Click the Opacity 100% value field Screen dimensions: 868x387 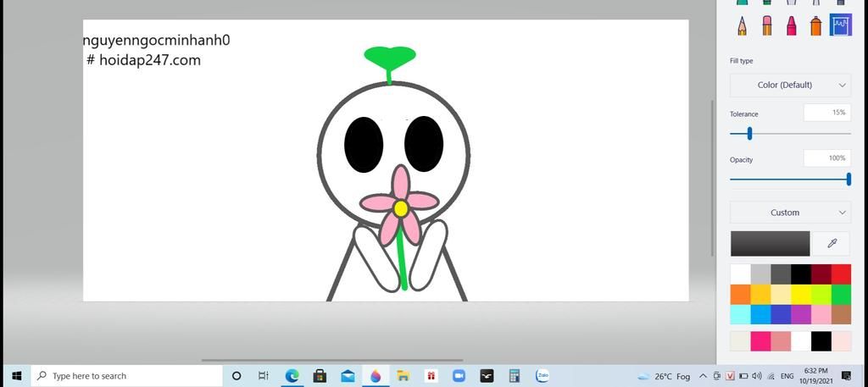(x=827, y=158)
